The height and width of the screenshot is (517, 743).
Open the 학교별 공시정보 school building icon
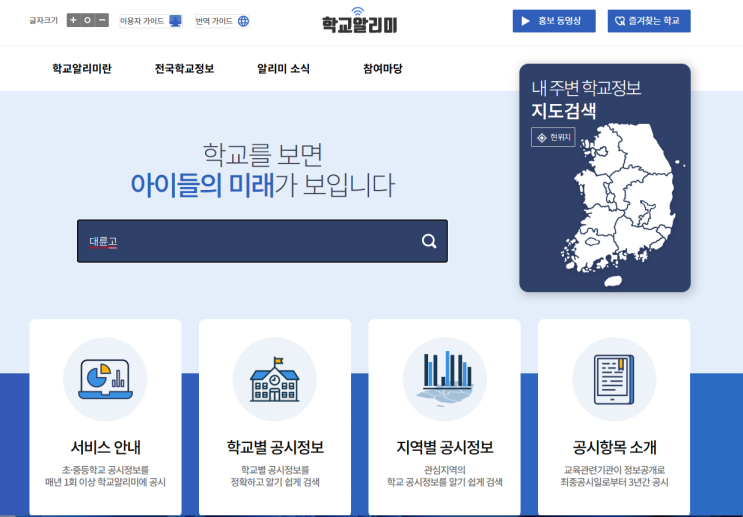274,379
